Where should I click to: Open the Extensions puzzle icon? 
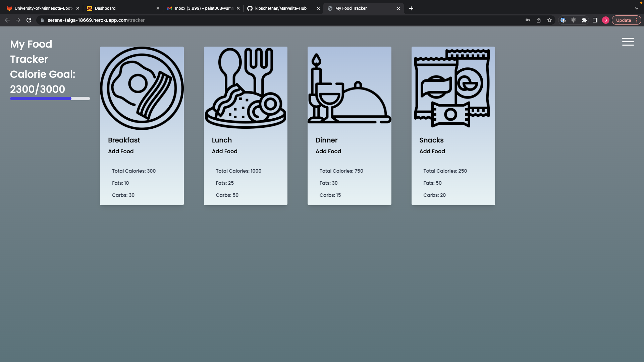(584, 20)
